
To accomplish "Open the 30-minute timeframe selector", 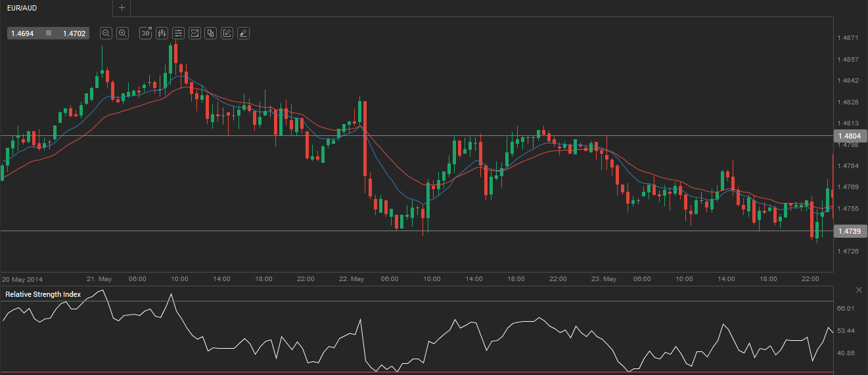I will tap(146, 33).
